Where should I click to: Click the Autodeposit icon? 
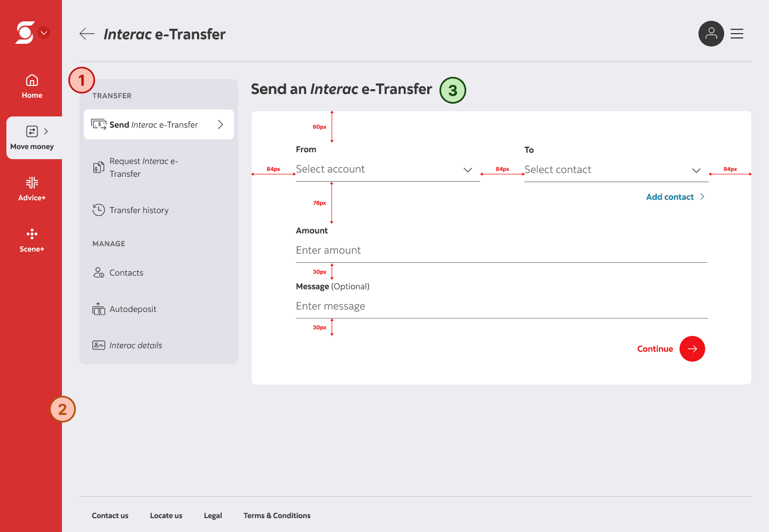(99, 309)
